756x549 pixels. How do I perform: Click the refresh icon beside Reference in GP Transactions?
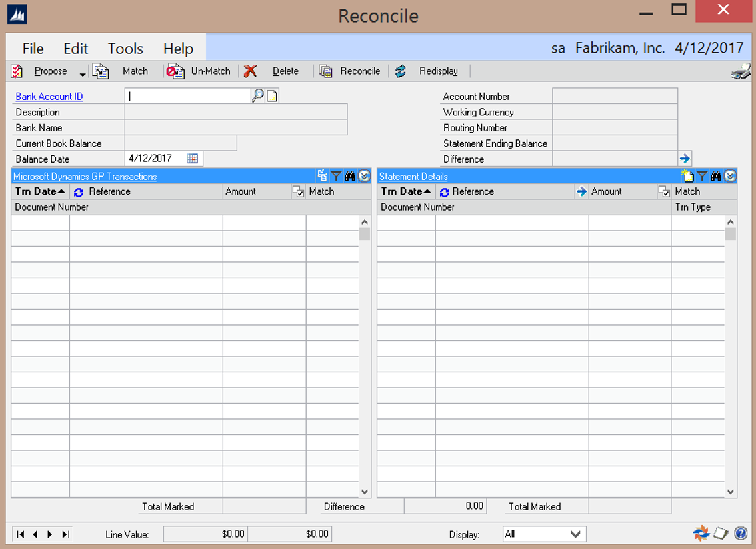tap(79, 192)
